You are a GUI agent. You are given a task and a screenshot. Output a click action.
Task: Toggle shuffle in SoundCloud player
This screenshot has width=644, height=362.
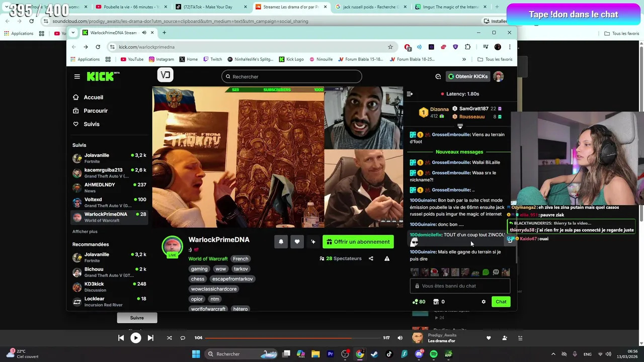point(169,338)
